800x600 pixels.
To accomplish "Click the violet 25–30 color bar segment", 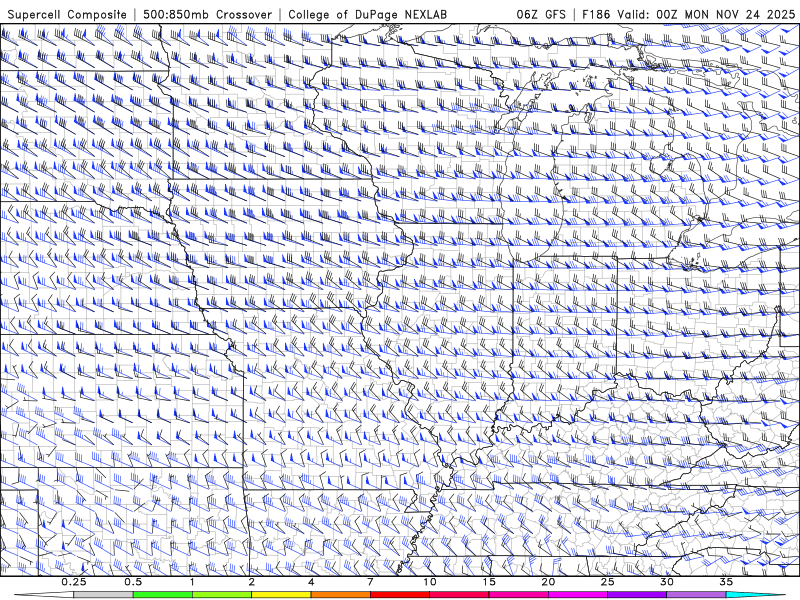I will click(637, 595).
